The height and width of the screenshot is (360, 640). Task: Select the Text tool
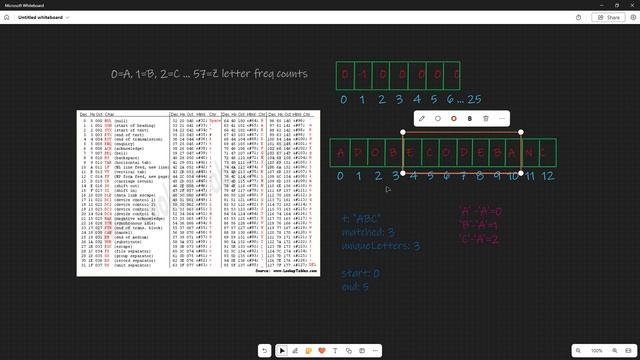click(335, 351)
